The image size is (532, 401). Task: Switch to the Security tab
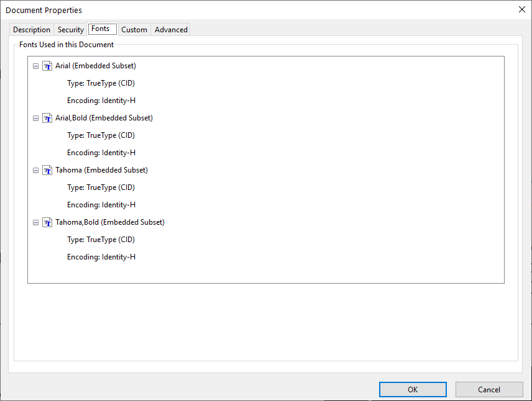(70, 29)
